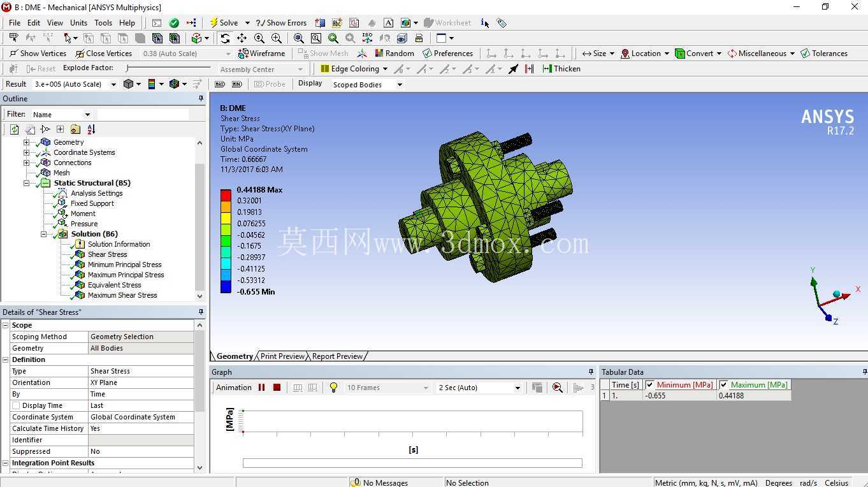Screen dimensions: 868x487
Task: Select Maximum Shear Stress in the tree
Action: tap(122, 295)
